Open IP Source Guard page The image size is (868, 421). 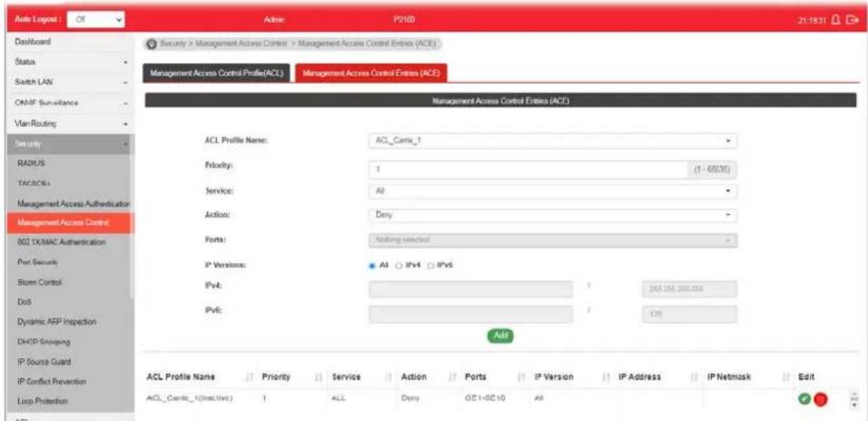coord(44,362)
